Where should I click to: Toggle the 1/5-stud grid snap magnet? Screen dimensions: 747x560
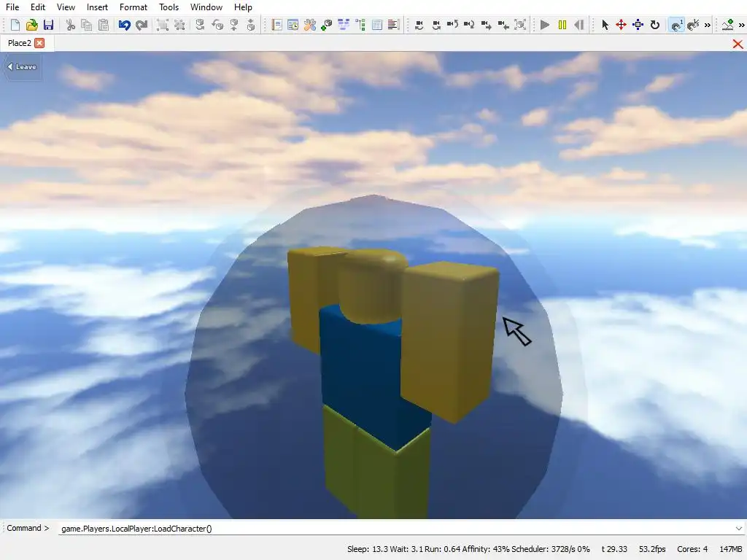693,25
